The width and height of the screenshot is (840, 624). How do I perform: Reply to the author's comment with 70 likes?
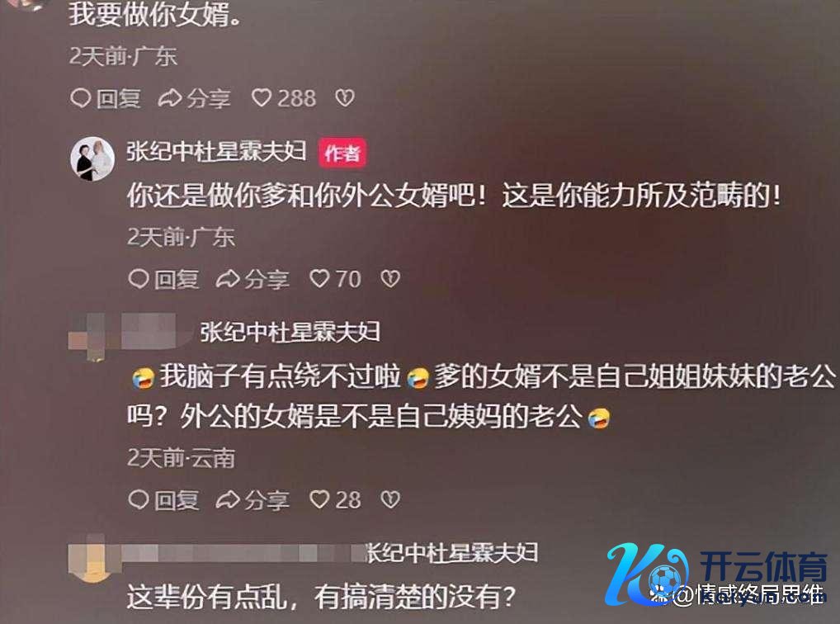(164, 279)
